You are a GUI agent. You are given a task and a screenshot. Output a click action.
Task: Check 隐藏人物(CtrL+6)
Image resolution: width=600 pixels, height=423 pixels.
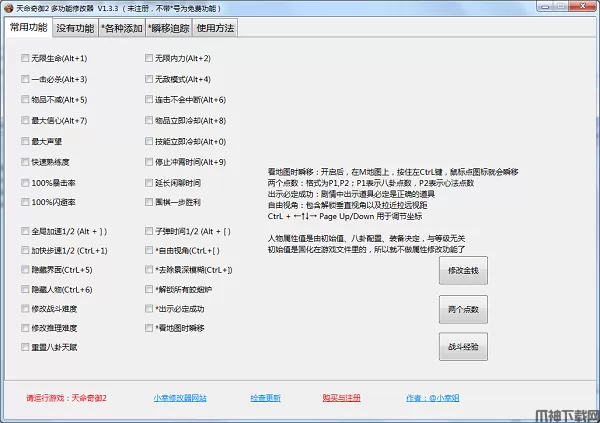click(25, 289)
